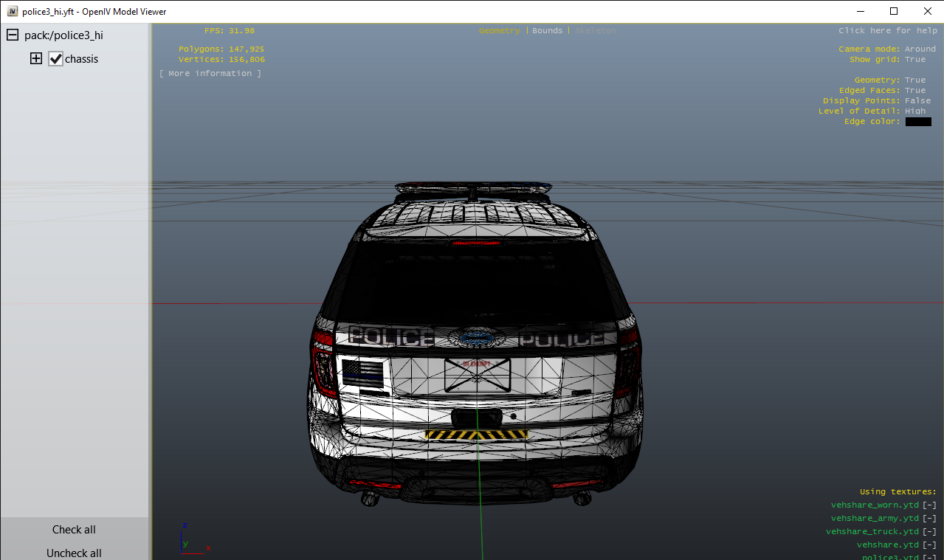Switch to the Bounds view tab

(547, 31)
